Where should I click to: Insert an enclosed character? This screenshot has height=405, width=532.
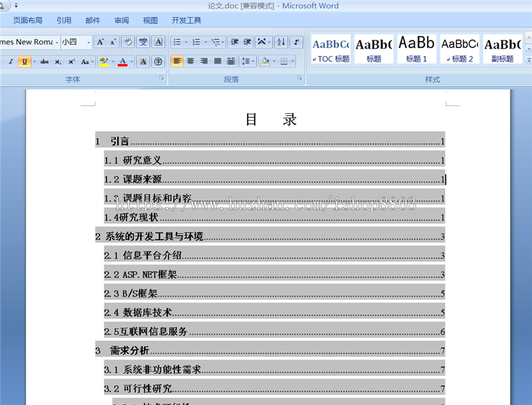pyautogui.click(x=158, y=61)
